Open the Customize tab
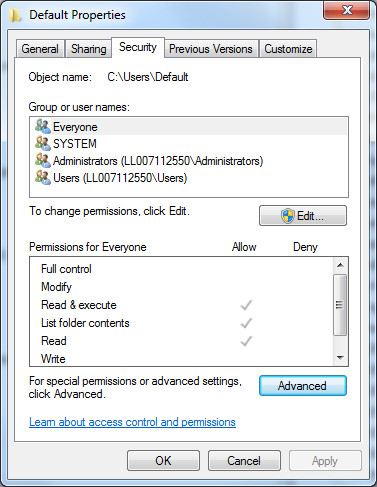The height and width of the screenshot is (487, 377). coord(288,49)
